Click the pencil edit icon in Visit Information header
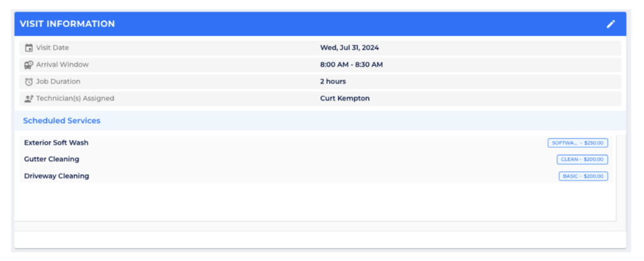Image resolution: width=644 pixels, height=261 pixels. pos(610,24)
